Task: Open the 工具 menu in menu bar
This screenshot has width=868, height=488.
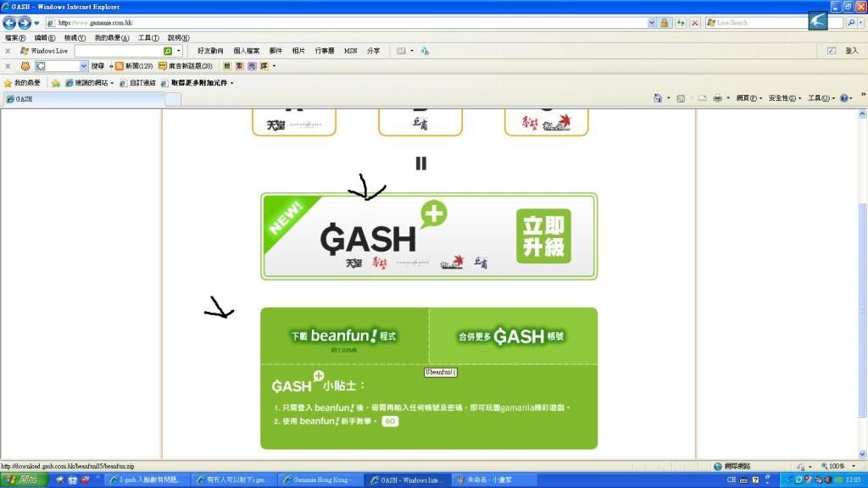Action: tap(148, 38)
